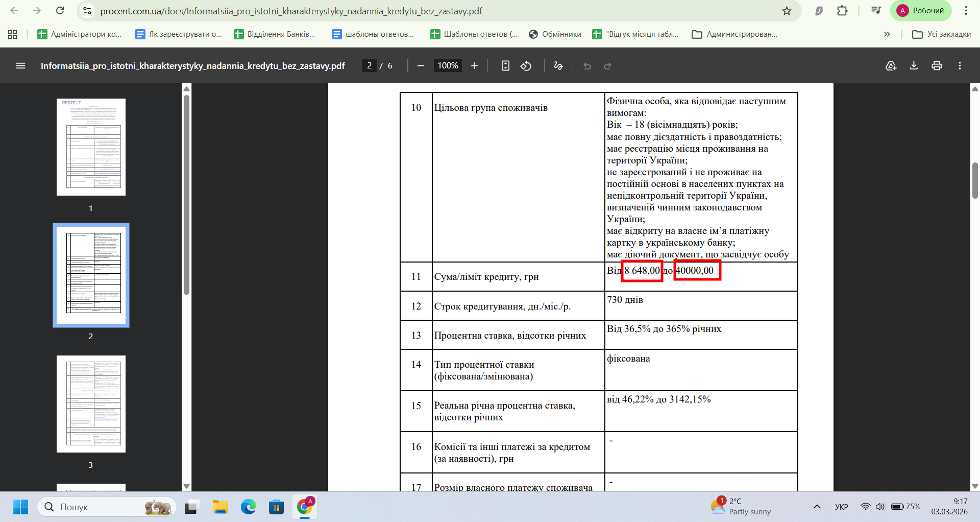Click the 'Робочий' profile button
Image resolution: width=980 pixels, height=522 pixels.
click(921, 11)
